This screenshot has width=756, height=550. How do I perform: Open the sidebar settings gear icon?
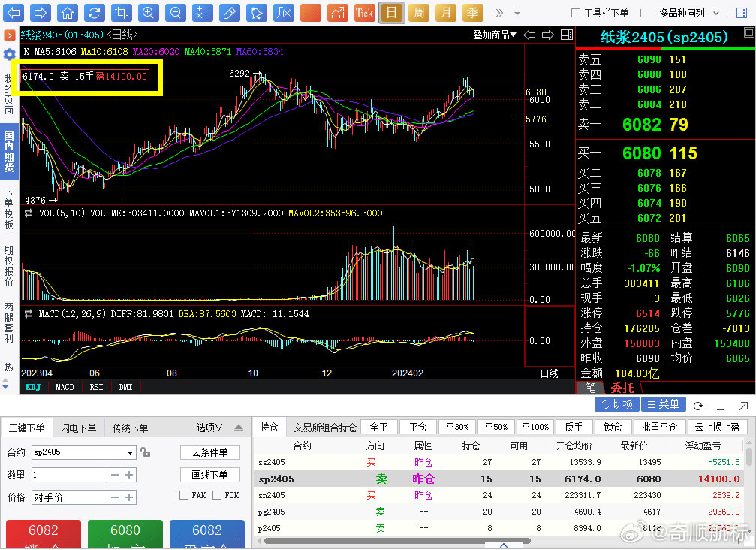pos(9,55)
